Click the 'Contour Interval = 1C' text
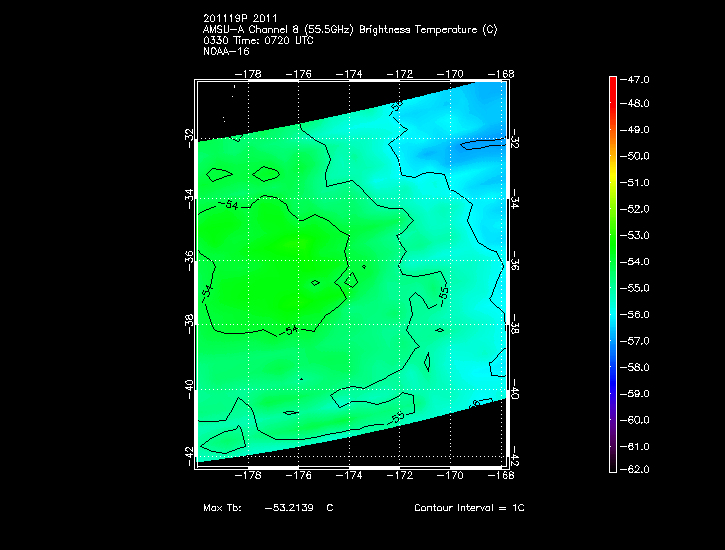The width and height of the screenshot is (725, 550). 469,508
